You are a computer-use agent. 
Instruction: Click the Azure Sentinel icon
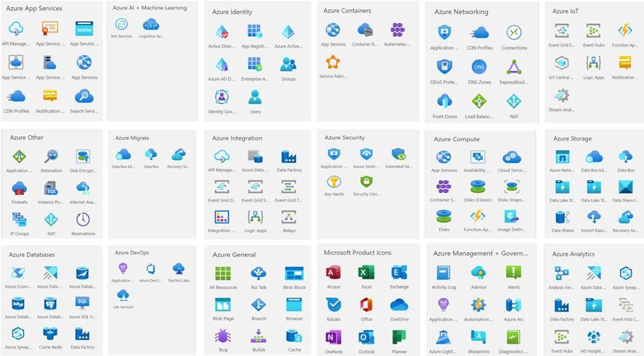(367, 154)
